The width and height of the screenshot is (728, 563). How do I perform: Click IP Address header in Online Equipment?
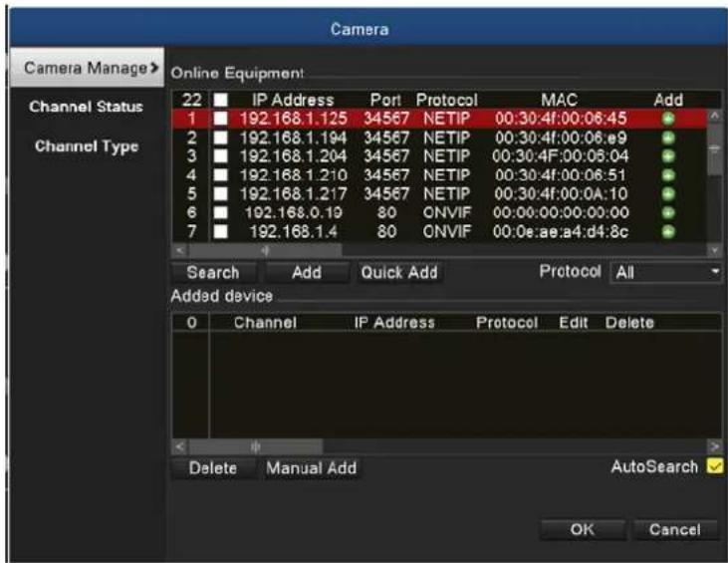pyautogui.click(x=293, y=100)
